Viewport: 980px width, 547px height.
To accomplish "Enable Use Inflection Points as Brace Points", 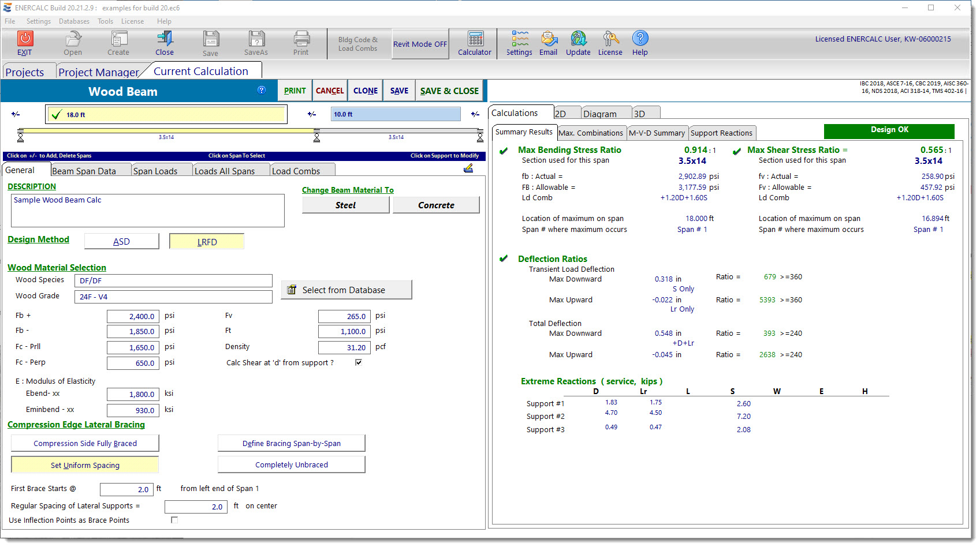I will pyautogui.click(x=174, y=520).
